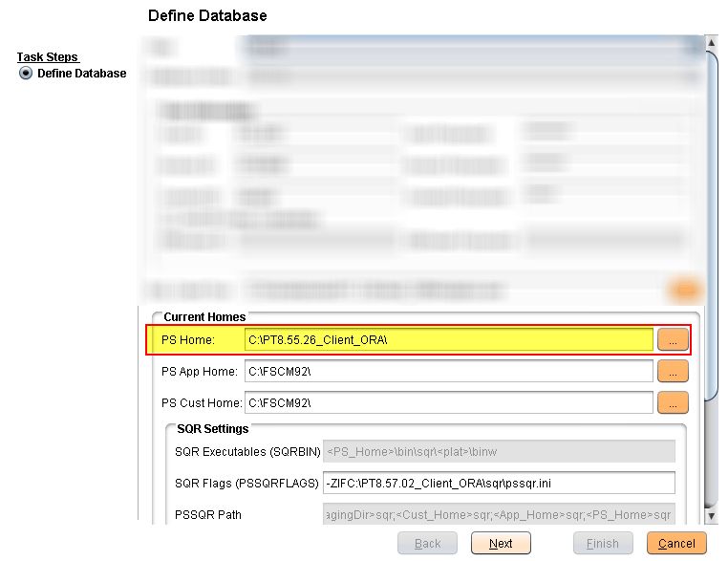Click the Define Database page title

207,16
